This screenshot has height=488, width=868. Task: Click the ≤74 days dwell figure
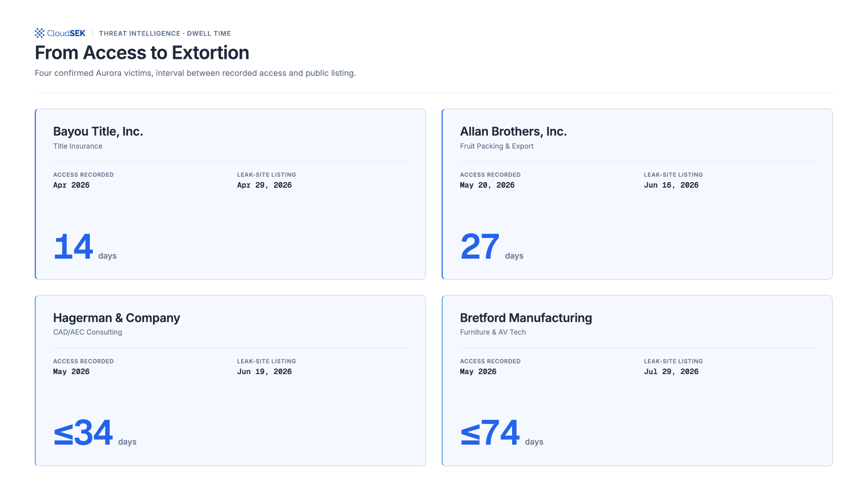point(502,433)
